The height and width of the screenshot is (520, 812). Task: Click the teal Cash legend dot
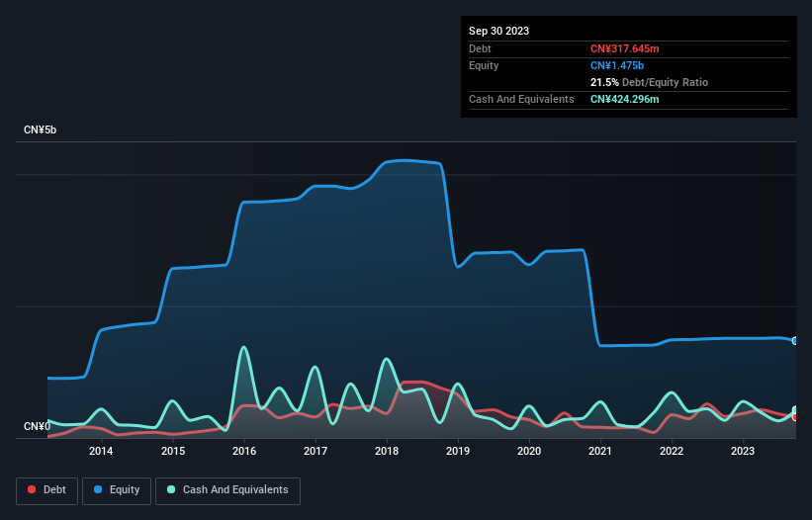[172, 490]
